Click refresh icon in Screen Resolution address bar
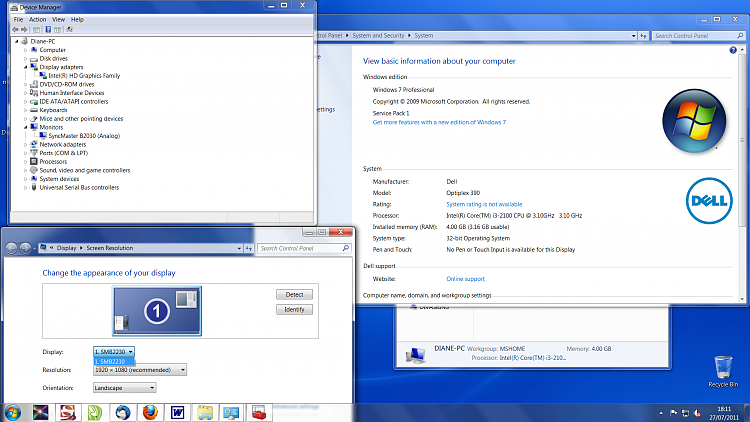750x422 pixels. click(x=249, y=248)
